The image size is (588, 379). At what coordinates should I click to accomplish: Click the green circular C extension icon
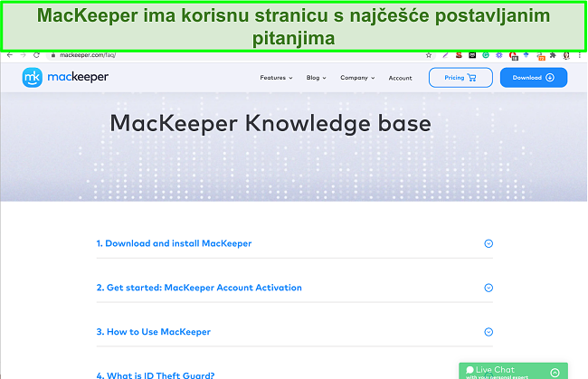pos(486,55)
